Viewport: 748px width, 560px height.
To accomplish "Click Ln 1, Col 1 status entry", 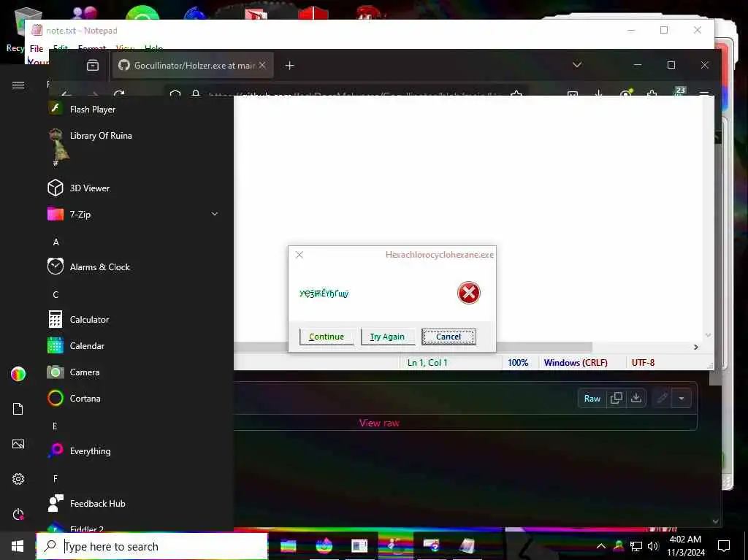I will [x=427, y=363].
